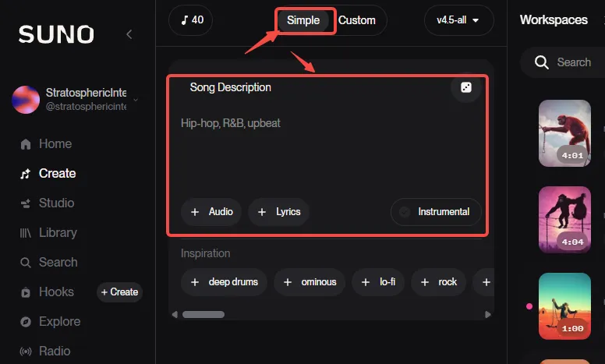Collapse the sidebar with the chevron
This screenshot has width=605, height=364.
point(129,34)
